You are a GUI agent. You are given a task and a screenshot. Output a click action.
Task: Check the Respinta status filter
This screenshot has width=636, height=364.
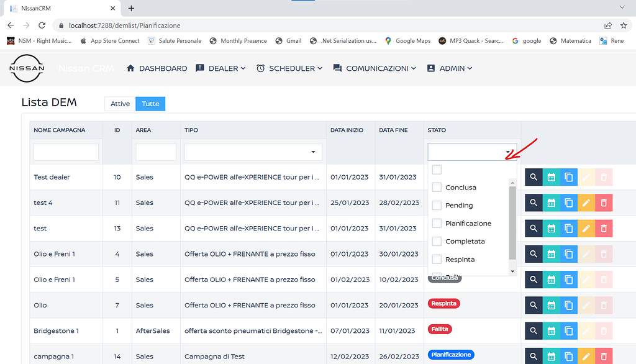click(x=437, y=259)
